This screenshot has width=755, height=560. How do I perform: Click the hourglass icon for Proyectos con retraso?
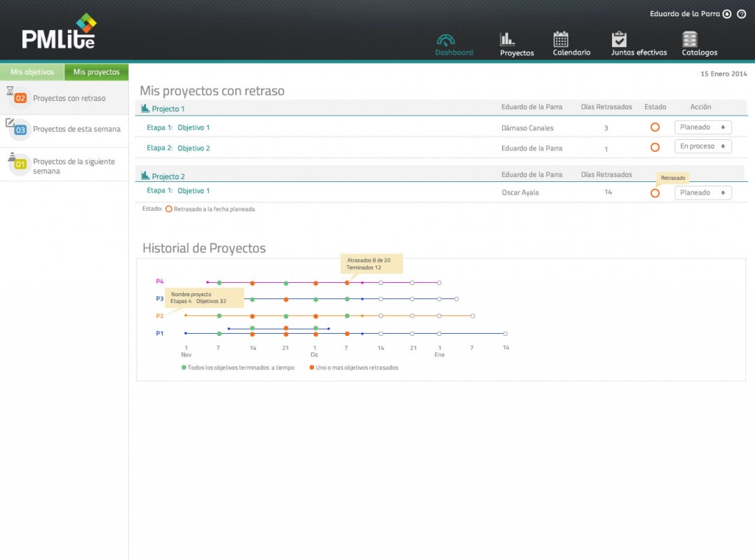tap(10, 90)
